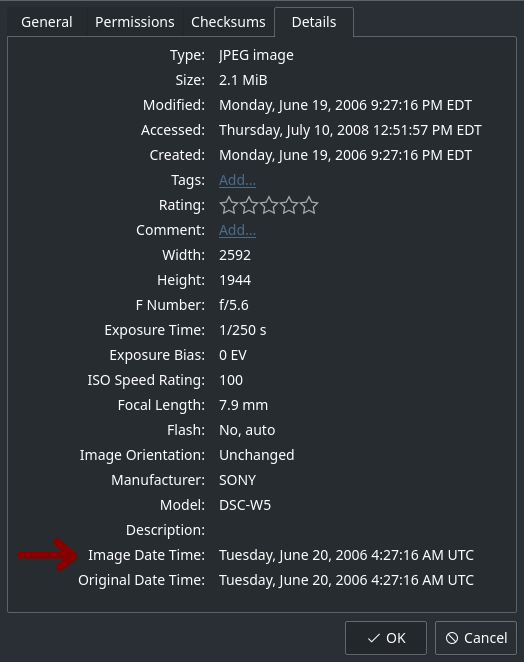Set rating with the fifth star

pyautogui.click(x=310, y=205)
